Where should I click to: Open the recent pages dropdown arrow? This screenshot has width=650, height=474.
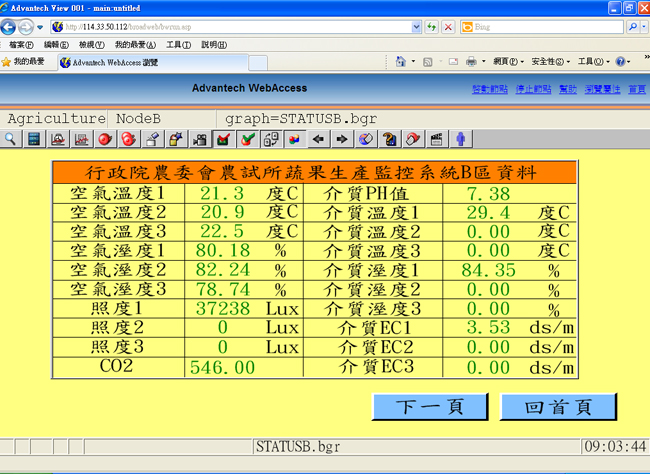click(40, 27)
